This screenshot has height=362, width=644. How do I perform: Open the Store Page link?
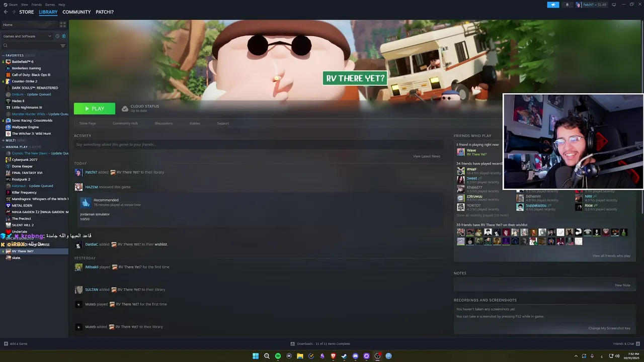pos(88,123)
